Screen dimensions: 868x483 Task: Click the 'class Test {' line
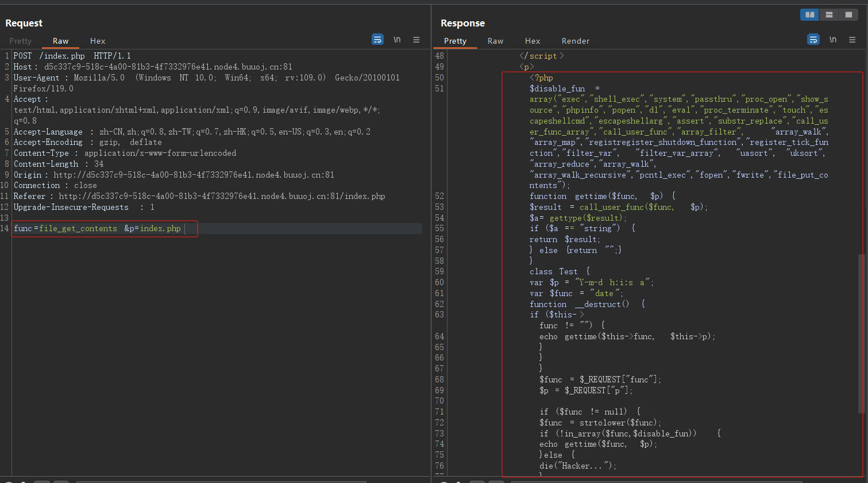pyautogui.click(x=560, y=271)
